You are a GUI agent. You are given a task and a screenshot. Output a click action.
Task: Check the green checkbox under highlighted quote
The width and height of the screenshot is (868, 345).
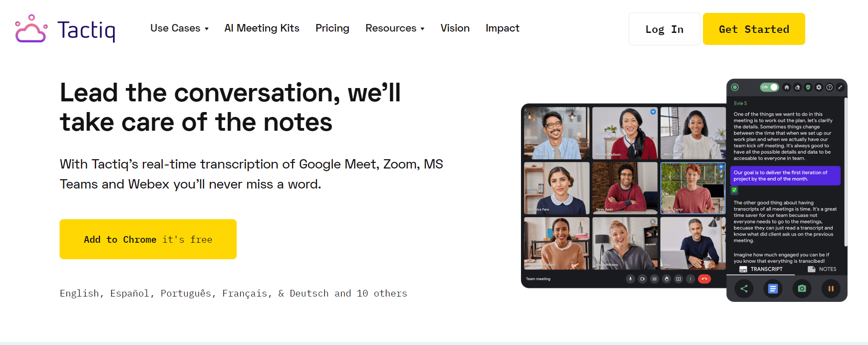pyautogui.click(x=734, y=190)
